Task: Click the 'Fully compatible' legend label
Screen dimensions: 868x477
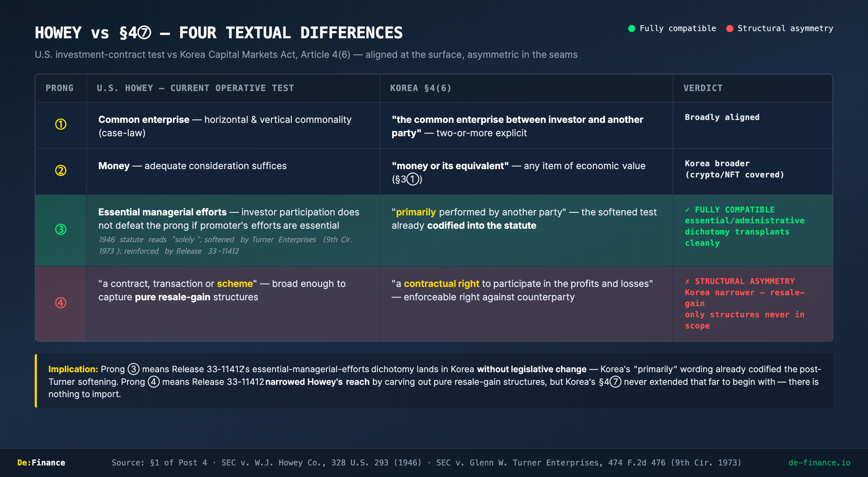Action: (x=678, y=29)
